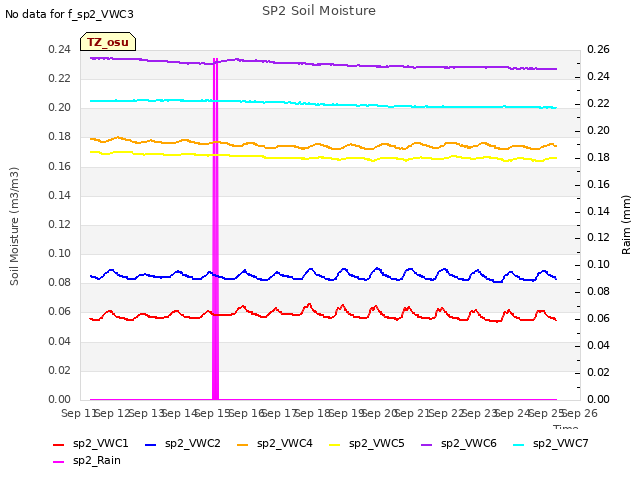Viewport: 640px width, 480px height.
Task: Select sp2_VWC5 legend entry
Action: coord(367,443)
